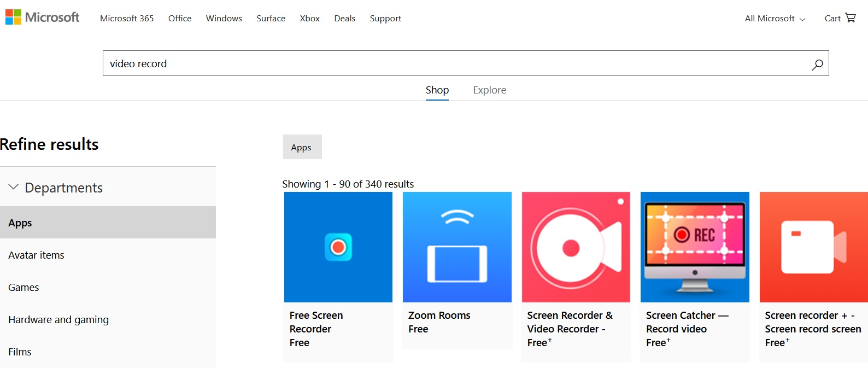Open the Free Screen Recorder title link
This screenshot has height=368, width=868.
tap(316, 322)
